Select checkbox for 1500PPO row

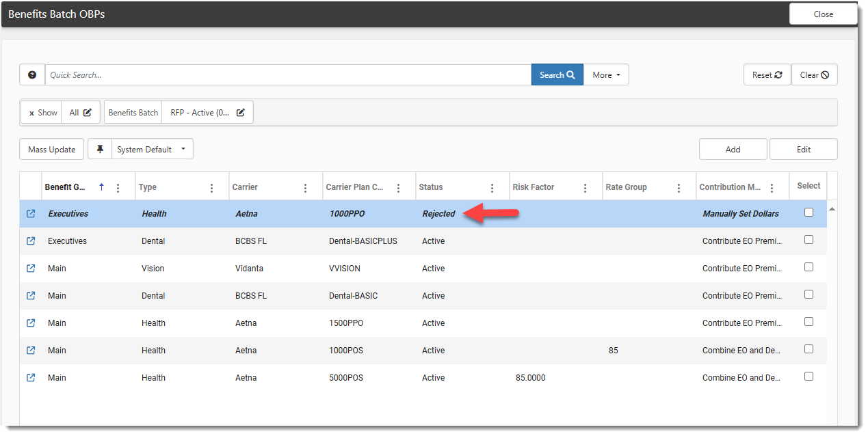(x=808, y=322)
